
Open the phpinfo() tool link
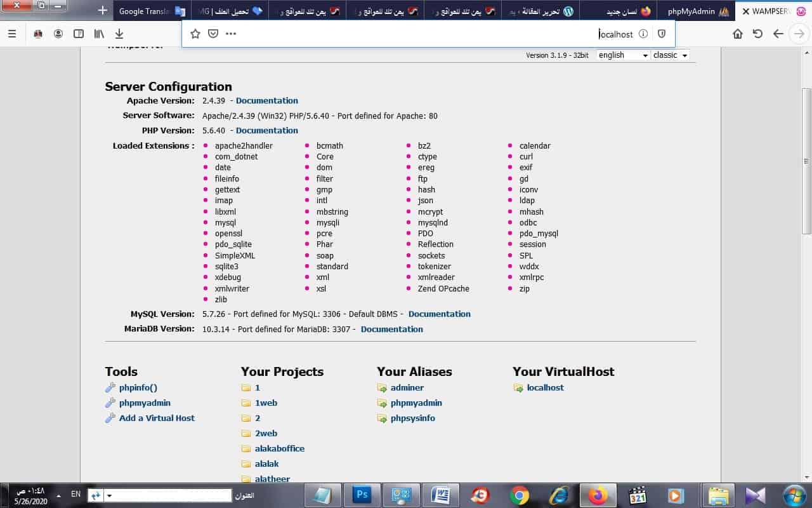(138, 387)
